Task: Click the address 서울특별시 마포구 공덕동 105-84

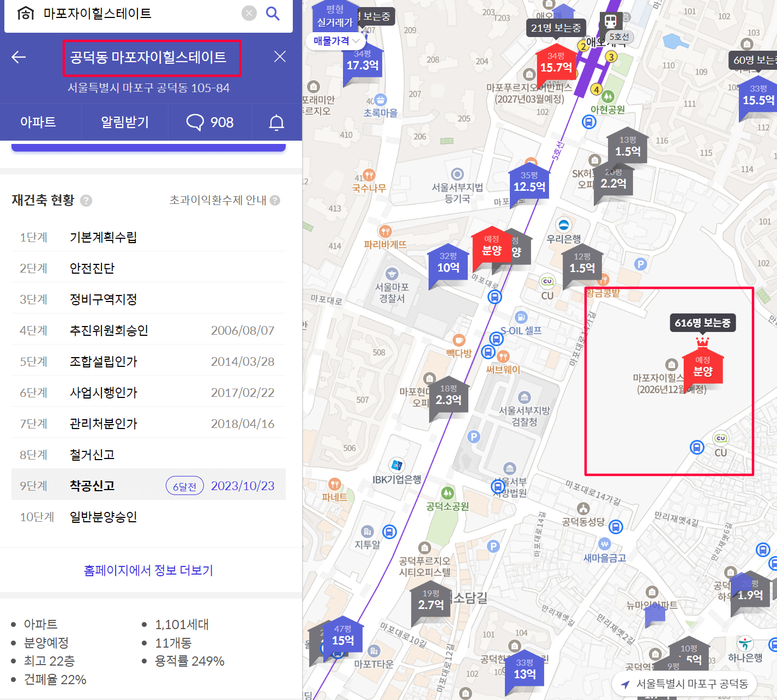Action: point(148,88)
